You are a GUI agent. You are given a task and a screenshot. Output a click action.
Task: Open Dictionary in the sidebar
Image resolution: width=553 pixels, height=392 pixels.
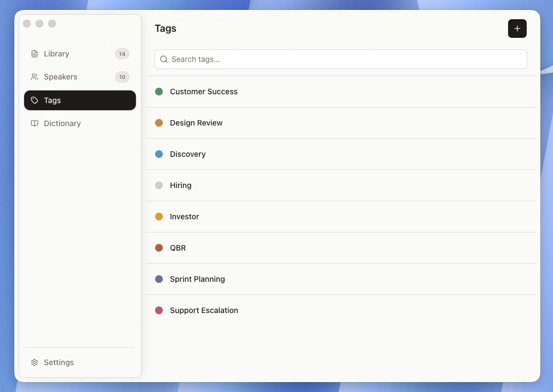coord(79,123)
